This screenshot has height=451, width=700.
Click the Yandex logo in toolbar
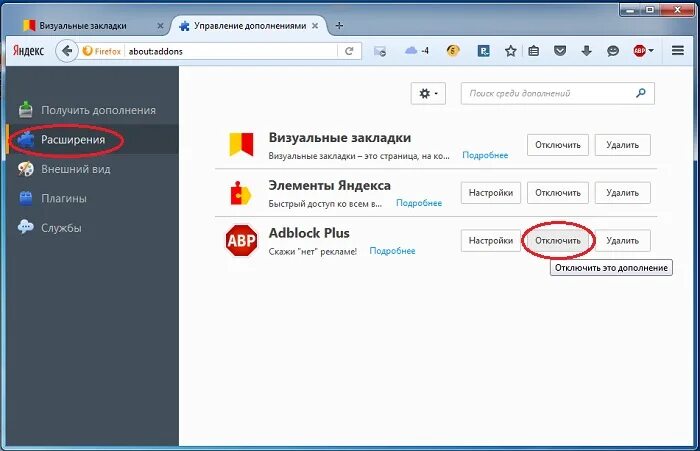28,51
